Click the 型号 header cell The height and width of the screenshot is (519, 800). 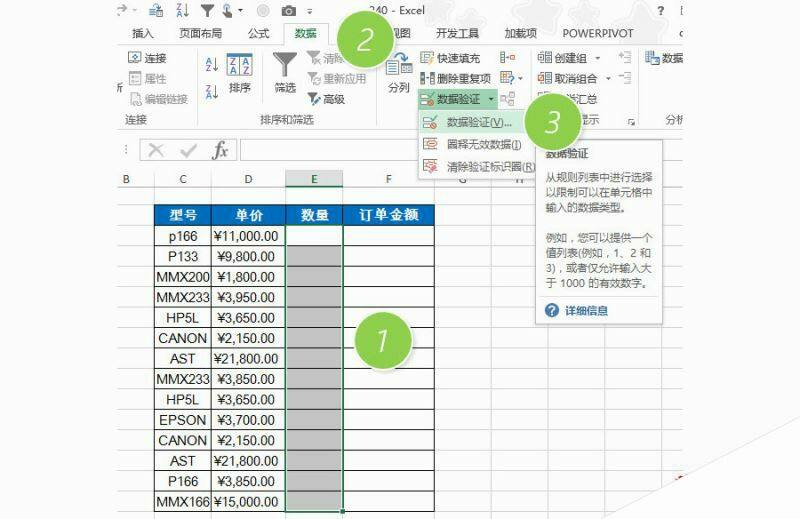coord(183,215)
